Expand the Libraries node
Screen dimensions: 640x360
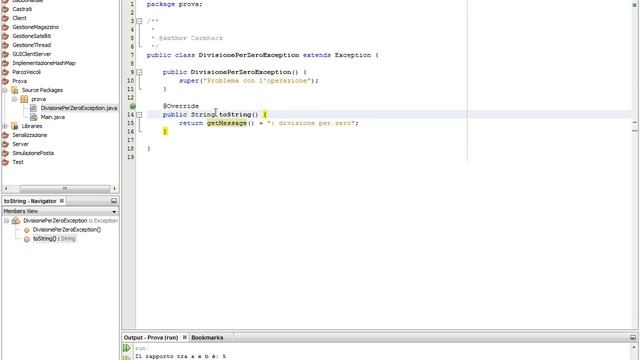click(5, 126)
